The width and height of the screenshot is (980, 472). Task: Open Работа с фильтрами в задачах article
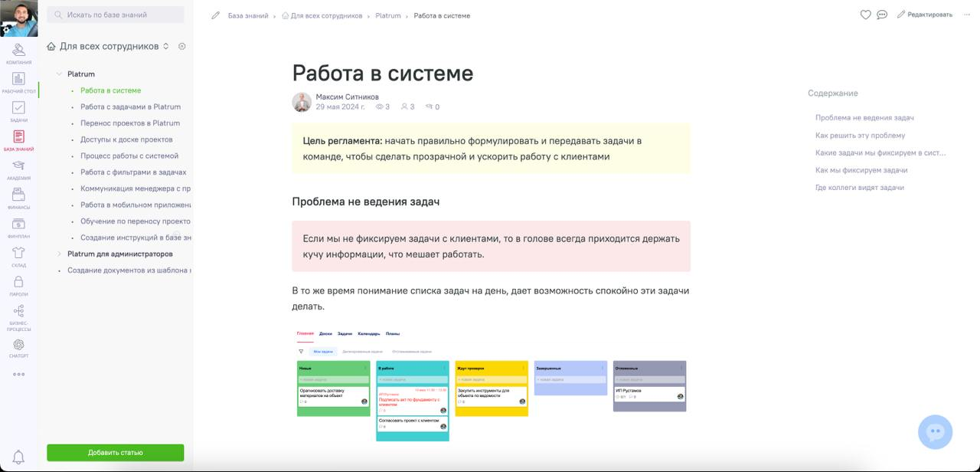(x=133, y=172)
